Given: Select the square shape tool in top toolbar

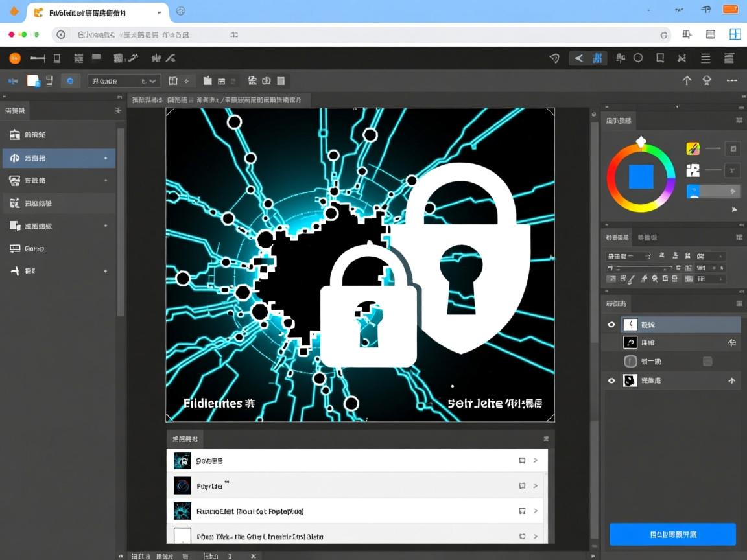Looking at the screenshot, I should tap(660, 58).
